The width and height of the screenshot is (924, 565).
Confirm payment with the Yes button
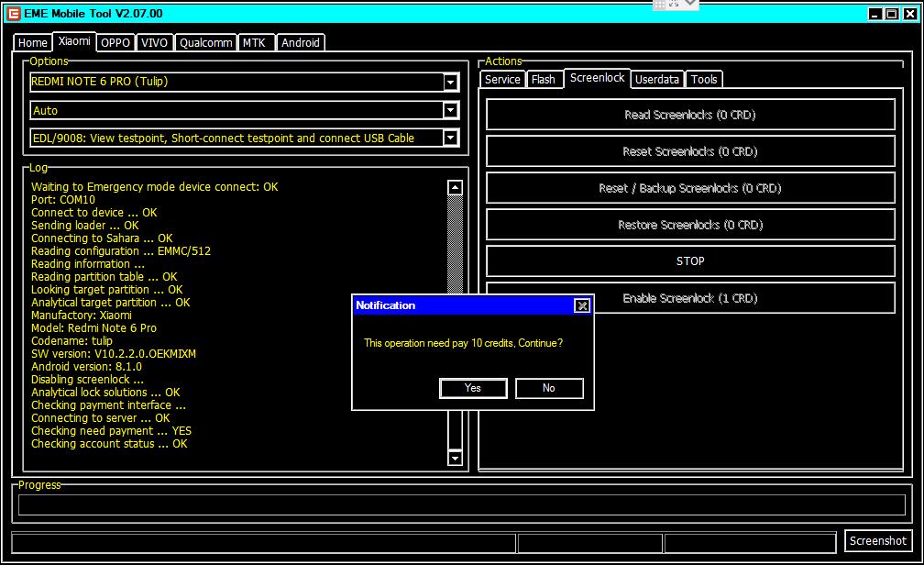[x=473, y=388]
